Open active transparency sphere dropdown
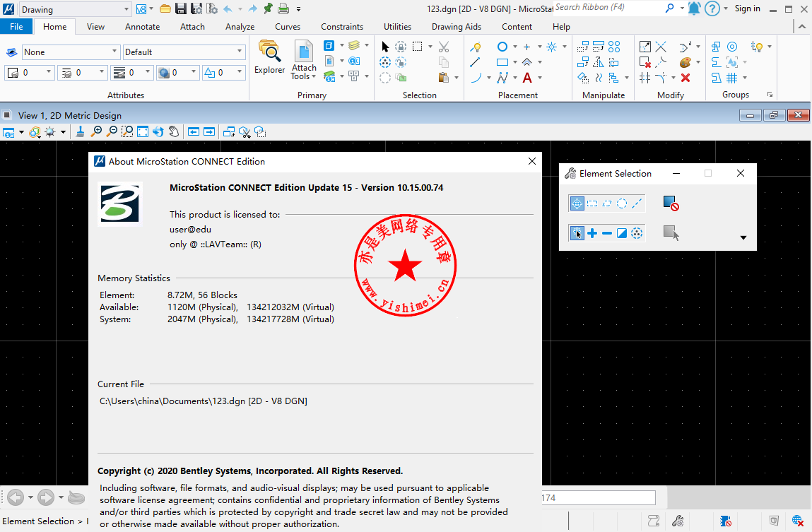Image resolution: width=812 pixels, height=532 pixels. 177,73
